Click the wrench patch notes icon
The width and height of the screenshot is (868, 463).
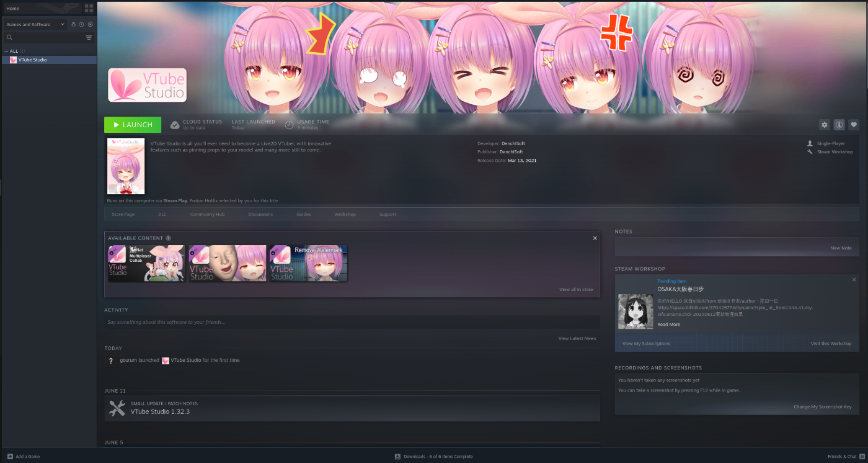(117, 408)
